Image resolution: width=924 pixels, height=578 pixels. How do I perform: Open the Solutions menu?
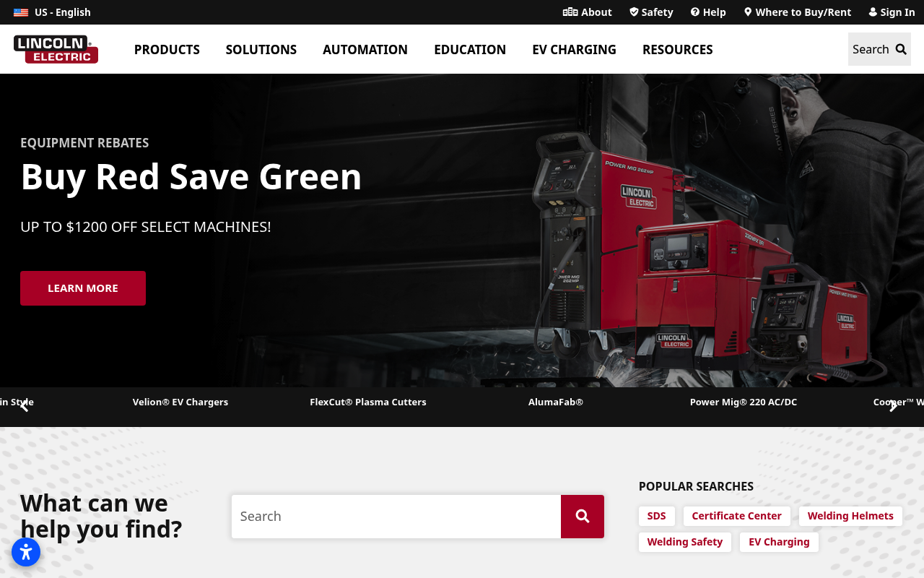coord(261,49)
